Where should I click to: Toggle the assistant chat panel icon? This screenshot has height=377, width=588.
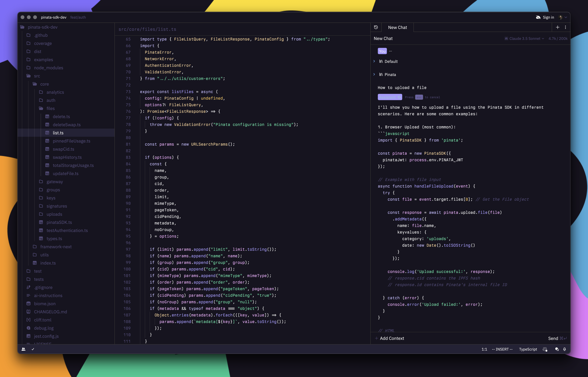[x=557, y=349]
